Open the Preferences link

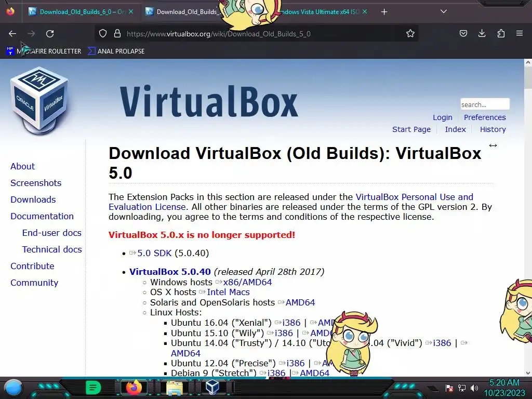pos(485,117)
